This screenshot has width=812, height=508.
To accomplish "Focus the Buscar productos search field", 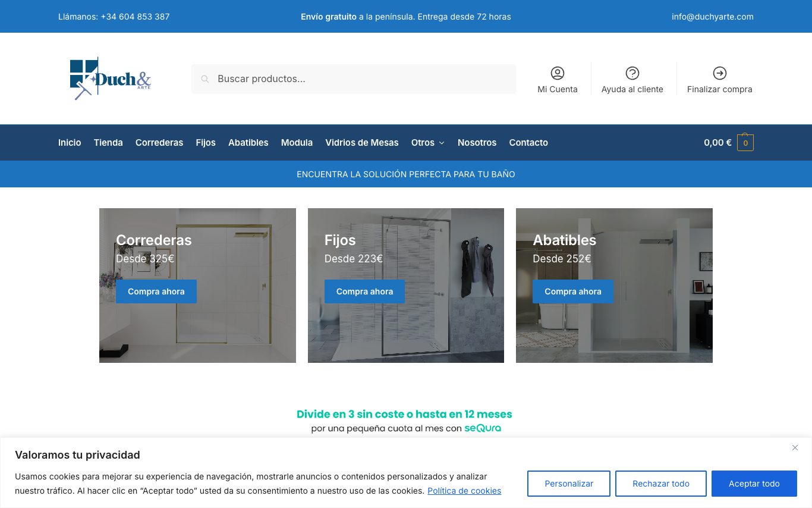I will [x=354, y=79].
